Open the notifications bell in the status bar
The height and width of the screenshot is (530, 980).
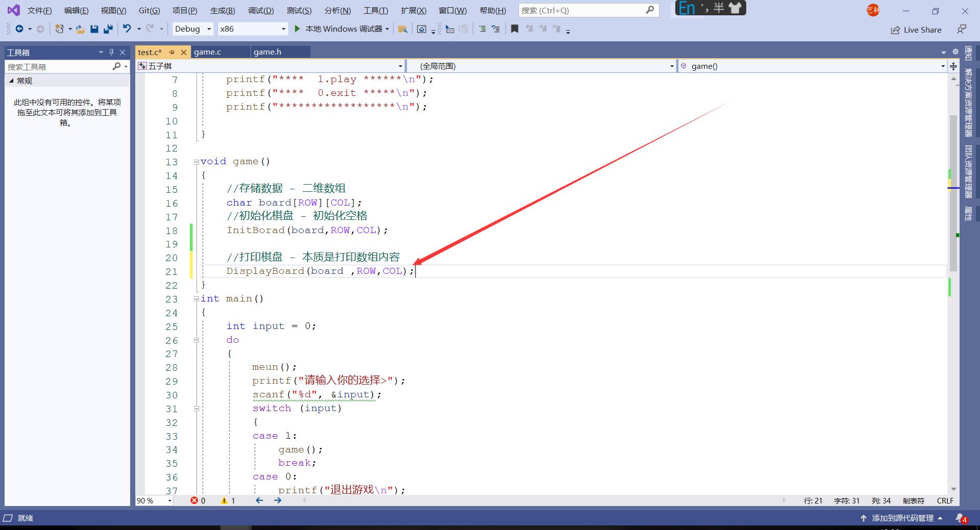pos(961,518)
